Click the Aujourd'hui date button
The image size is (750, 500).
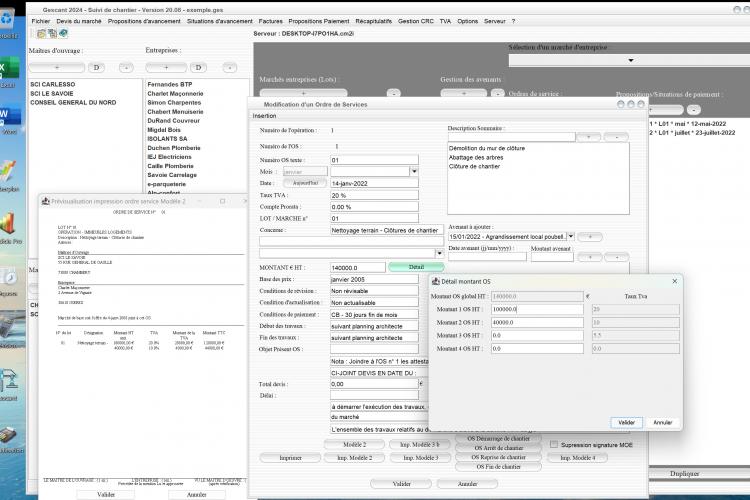[x=305, y=183]
